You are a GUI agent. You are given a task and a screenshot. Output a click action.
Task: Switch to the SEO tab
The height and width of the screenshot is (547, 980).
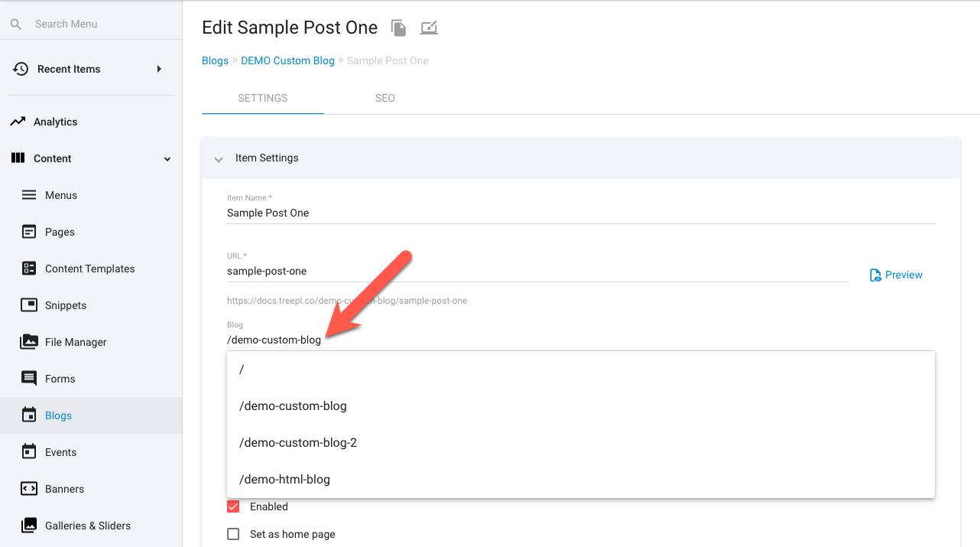(385, 98)
